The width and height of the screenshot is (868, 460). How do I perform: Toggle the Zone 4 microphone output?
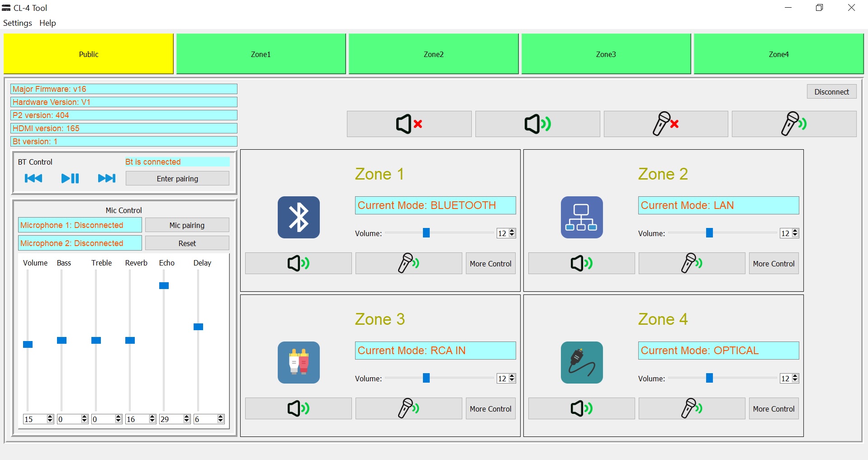692,408
